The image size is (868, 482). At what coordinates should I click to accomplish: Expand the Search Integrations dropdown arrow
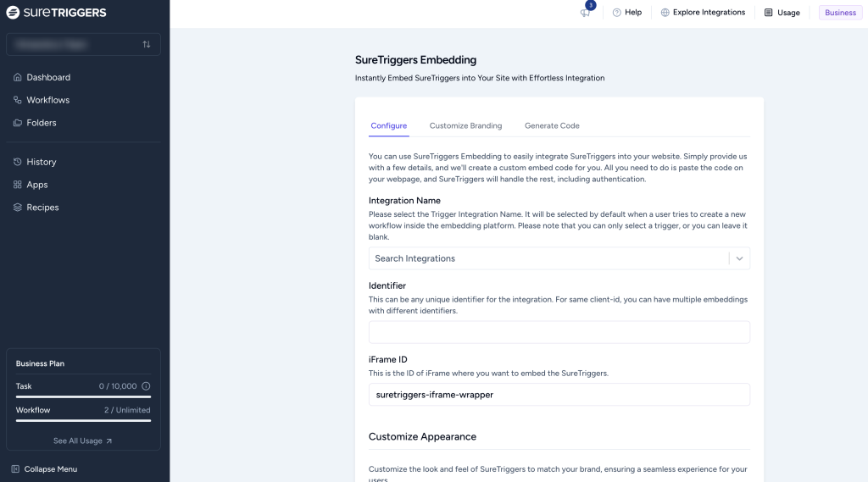(x=739, y=258)
